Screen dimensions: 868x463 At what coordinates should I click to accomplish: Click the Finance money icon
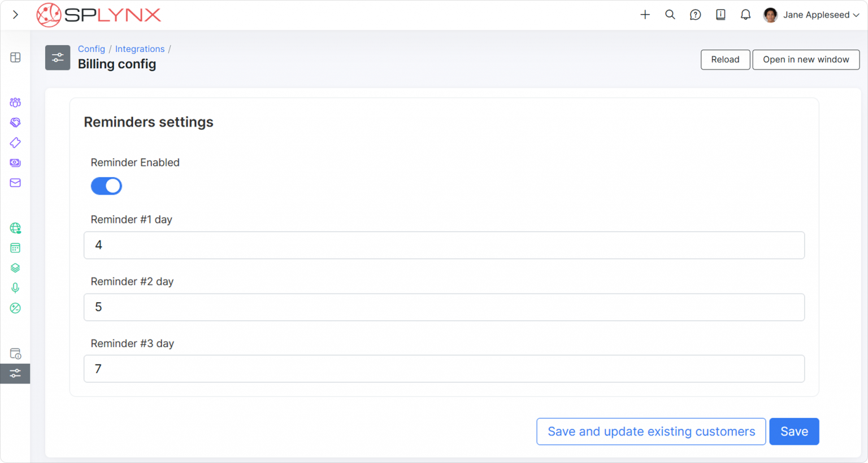[x=15, y=163]
